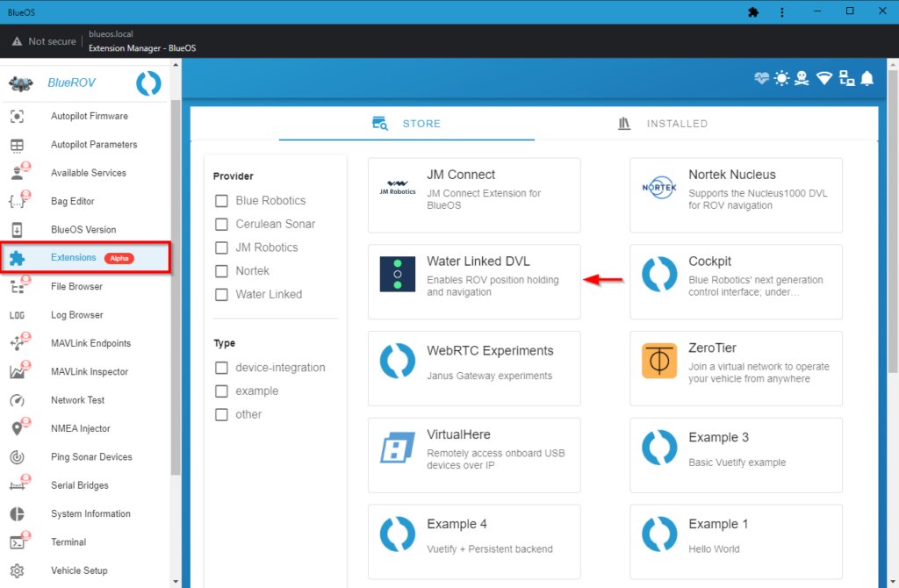Screen dimensions: 899x588
Task: Open the system health heartbeat icon
Action: click(x=761, y=79)
